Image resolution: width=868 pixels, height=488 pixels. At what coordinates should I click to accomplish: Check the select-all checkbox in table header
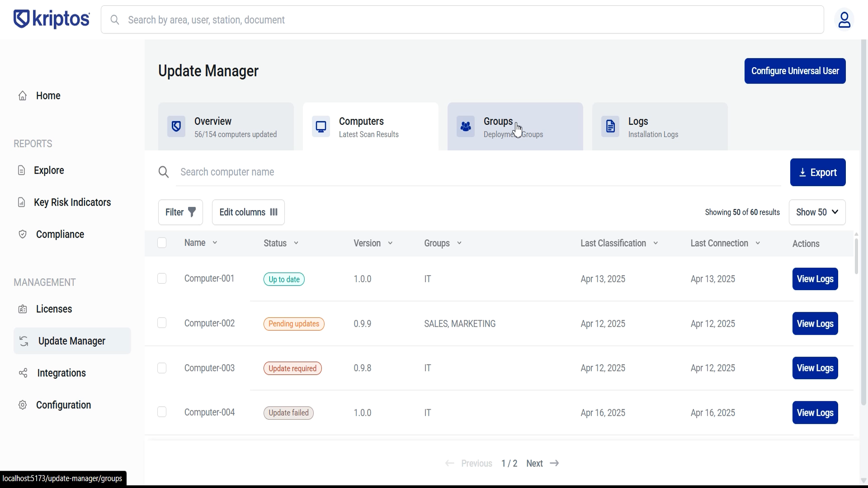(162, 243)
